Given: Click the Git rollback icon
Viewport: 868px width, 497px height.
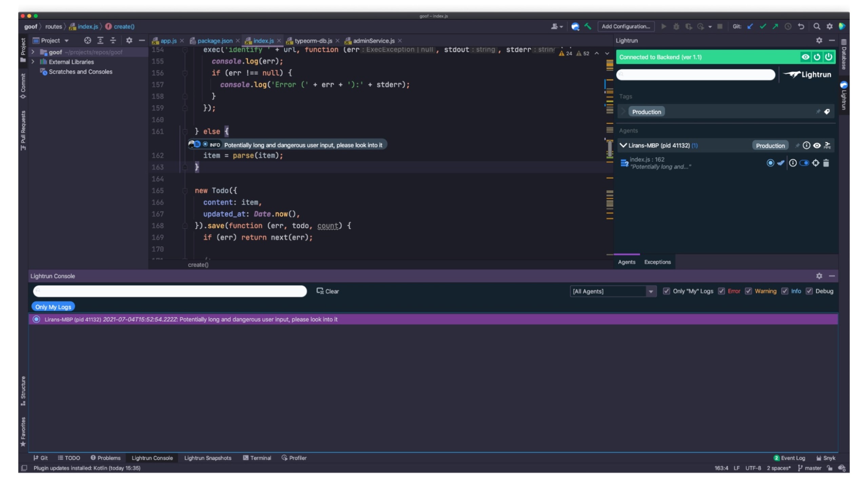Looking at the screenshot, I should point(801,26).
